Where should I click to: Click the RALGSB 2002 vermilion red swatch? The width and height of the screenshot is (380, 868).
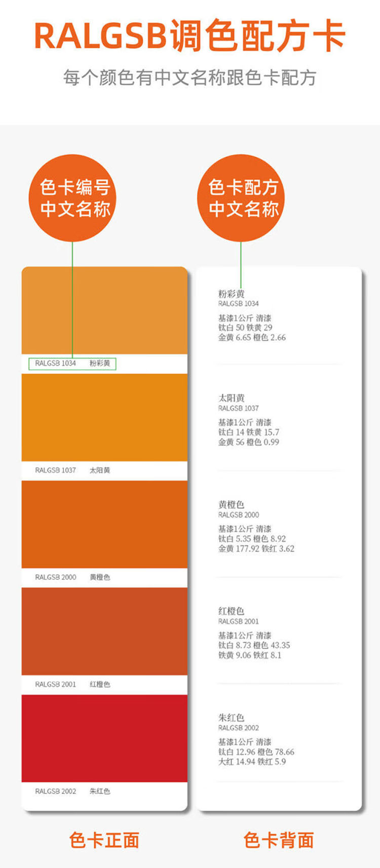[104, 738]
